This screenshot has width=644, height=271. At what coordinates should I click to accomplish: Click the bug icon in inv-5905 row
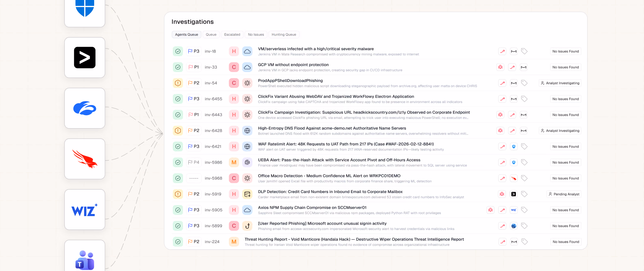pyautogui.click(x=490, y=210)
